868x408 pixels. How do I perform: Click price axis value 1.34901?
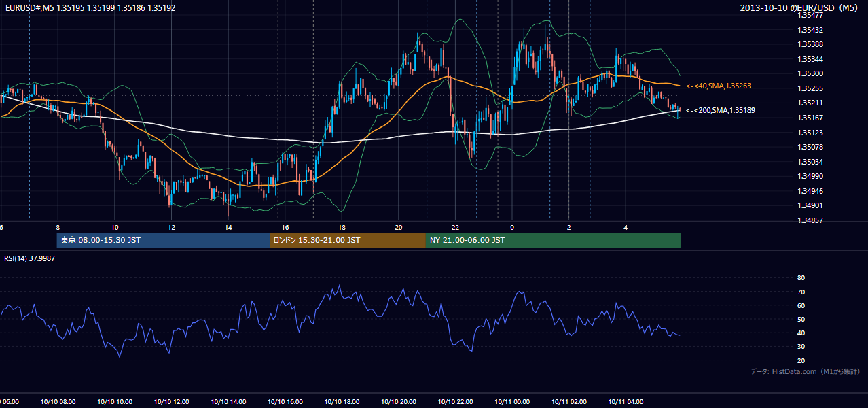point(810,205)
